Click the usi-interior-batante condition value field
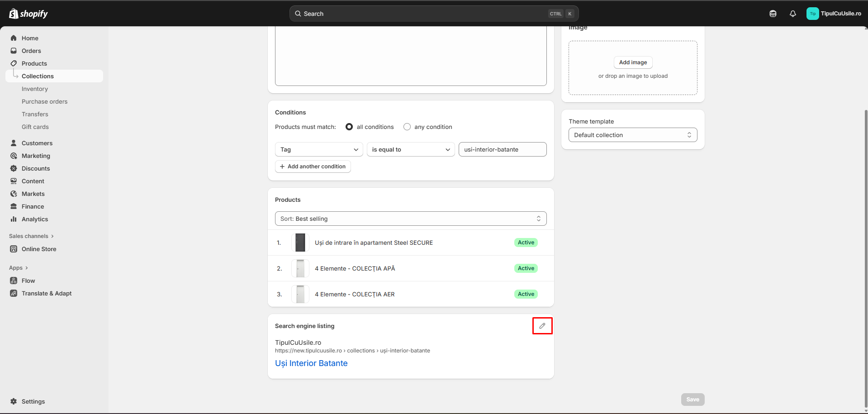 pyautogui.click(x=502, y=149)
